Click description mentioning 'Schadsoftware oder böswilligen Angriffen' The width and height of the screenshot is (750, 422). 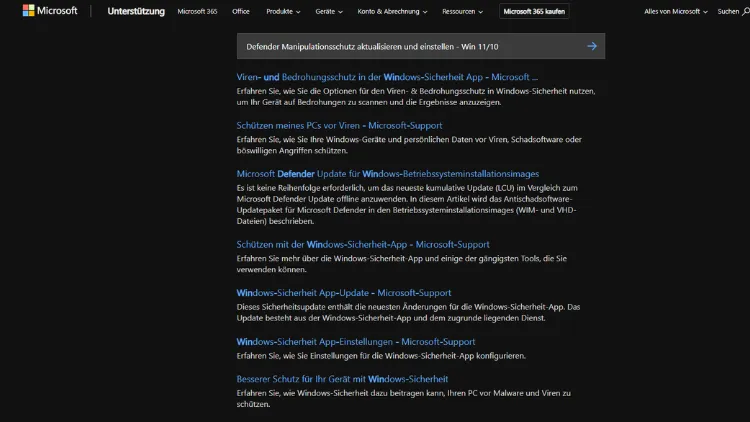[409, 145]
